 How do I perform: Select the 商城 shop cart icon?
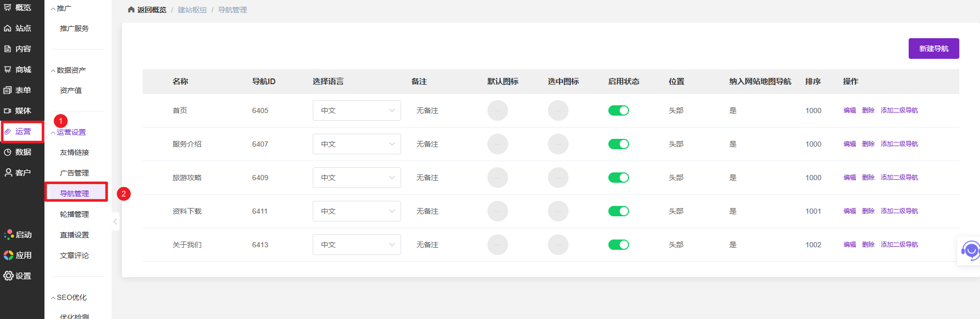tap(8, 70)
